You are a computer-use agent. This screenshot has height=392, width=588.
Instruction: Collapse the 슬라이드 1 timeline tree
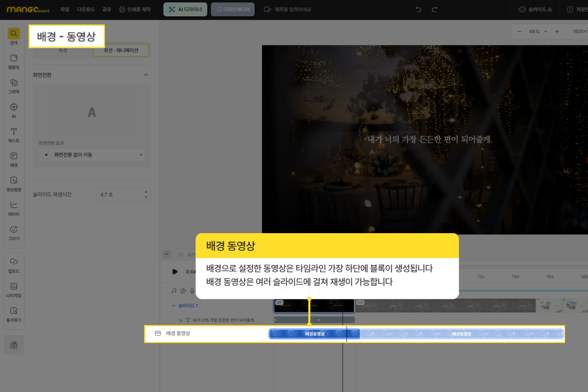point(174,306)
